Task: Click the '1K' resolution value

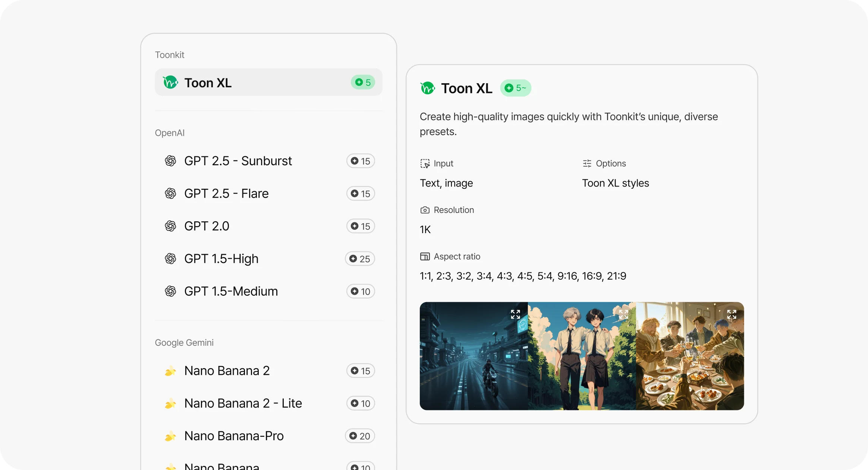Action: [x=425, y=230]
